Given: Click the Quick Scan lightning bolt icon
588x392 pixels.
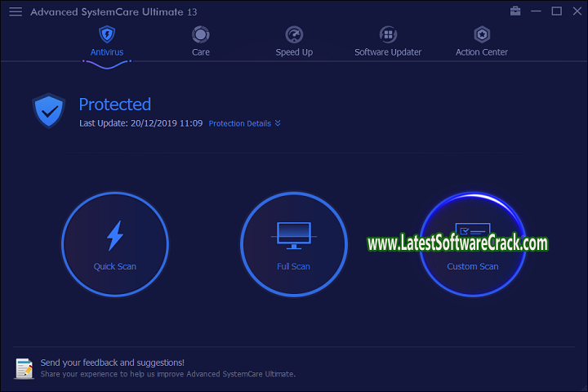Looking at the screenshot, I should [x=115, y=235].
